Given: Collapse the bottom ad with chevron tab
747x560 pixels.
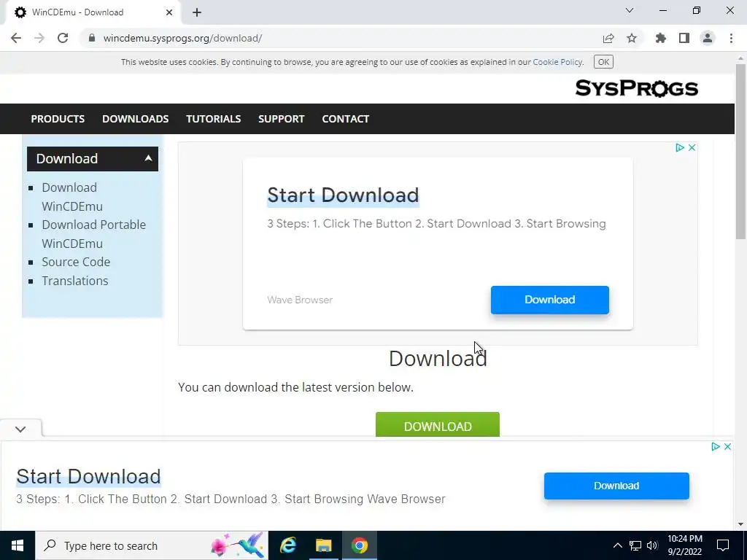Looking at the screenshot, I should [x=20, y=429].
